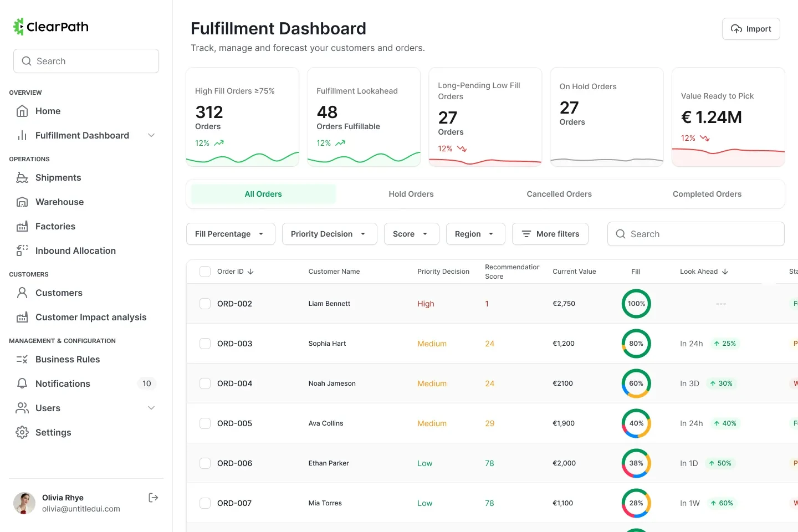Check the box for ORD-002
Screen dimensions: 798x532
205,304
